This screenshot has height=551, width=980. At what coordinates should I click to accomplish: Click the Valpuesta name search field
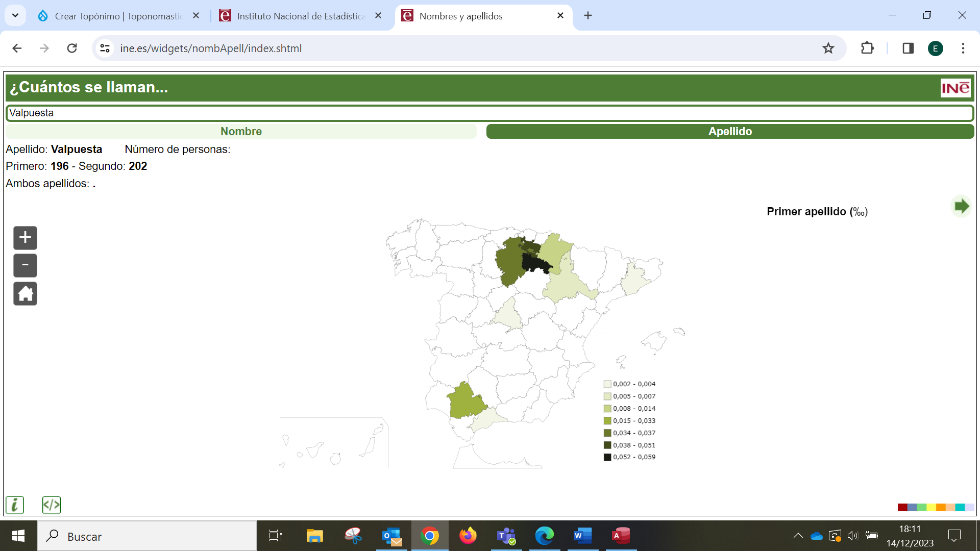(489, 113)
